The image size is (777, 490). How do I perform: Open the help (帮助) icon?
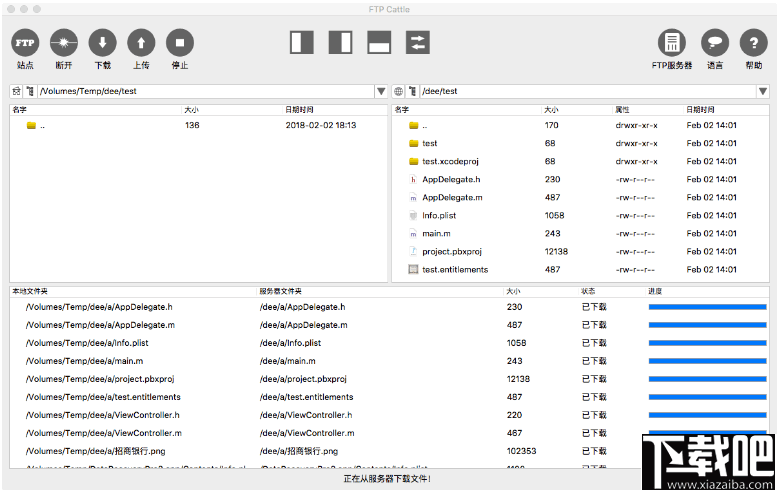click(x=754, y=43)
